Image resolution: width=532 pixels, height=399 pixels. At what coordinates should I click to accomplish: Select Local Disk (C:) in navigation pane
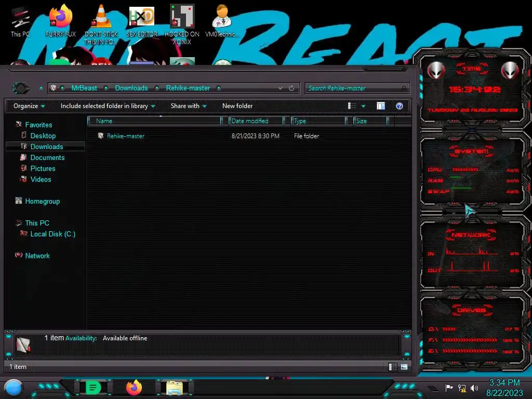pos(52,234)
